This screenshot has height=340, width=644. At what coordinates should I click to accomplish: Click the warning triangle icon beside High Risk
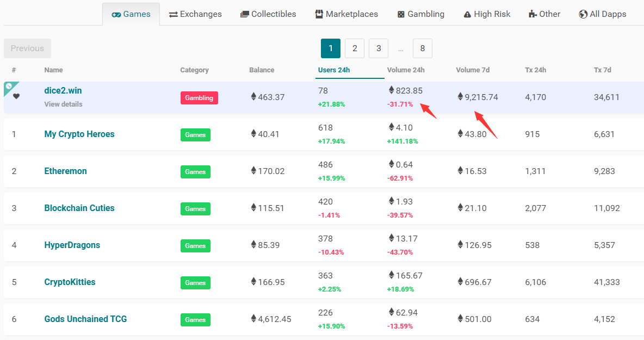click(467, 15)
